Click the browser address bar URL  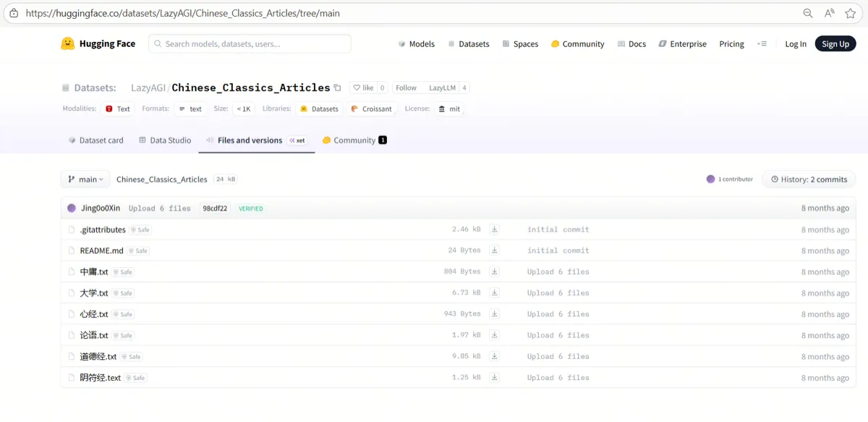click(x=182, y=13)
